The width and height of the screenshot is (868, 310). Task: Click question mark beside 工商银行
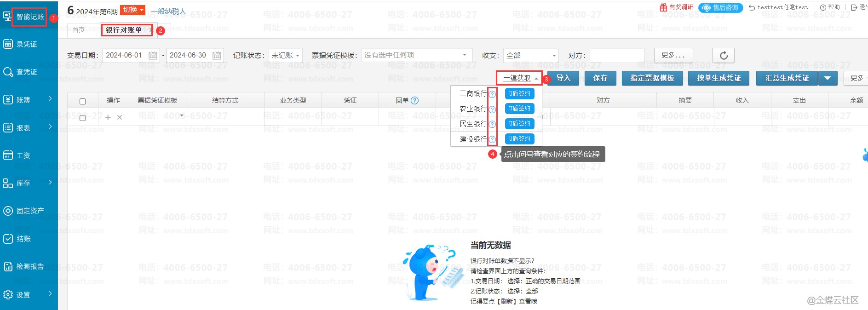click(x=492, y=94)
